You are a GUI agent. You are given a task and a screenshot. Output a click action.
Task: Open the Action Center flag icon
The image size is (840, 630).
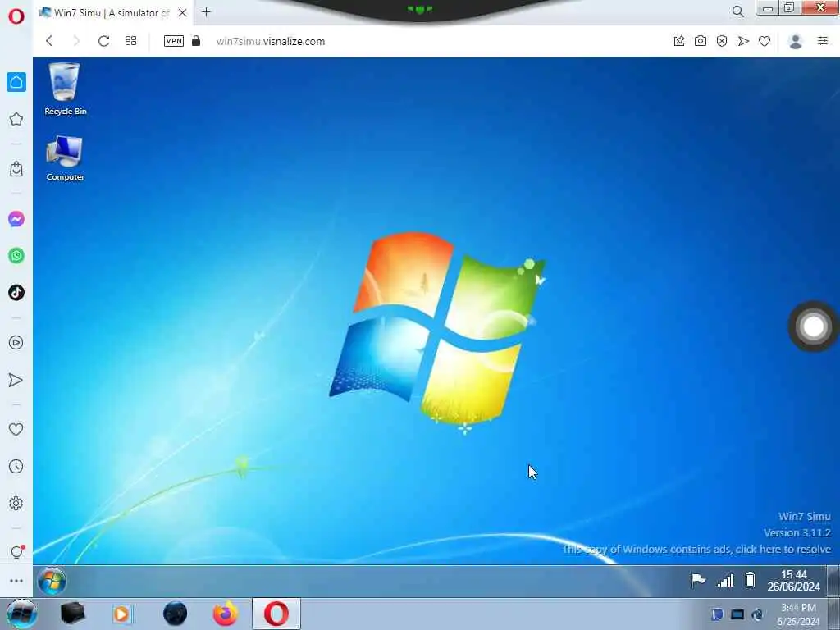click(697, 580)
